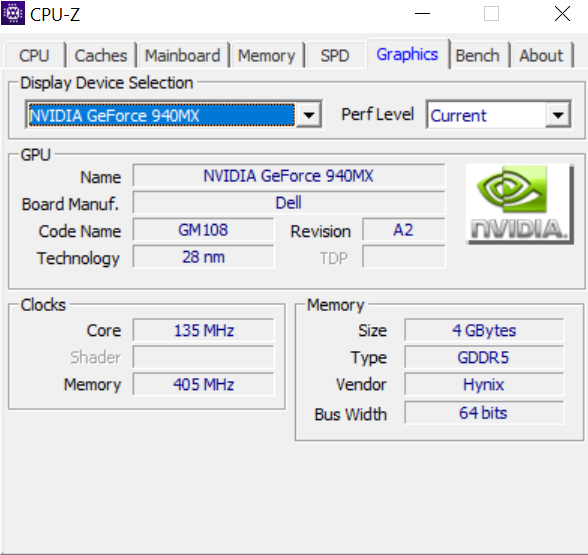Click the Code Name GM108 field
Viewport: 588px width, 555px height.
click(203, 230)
